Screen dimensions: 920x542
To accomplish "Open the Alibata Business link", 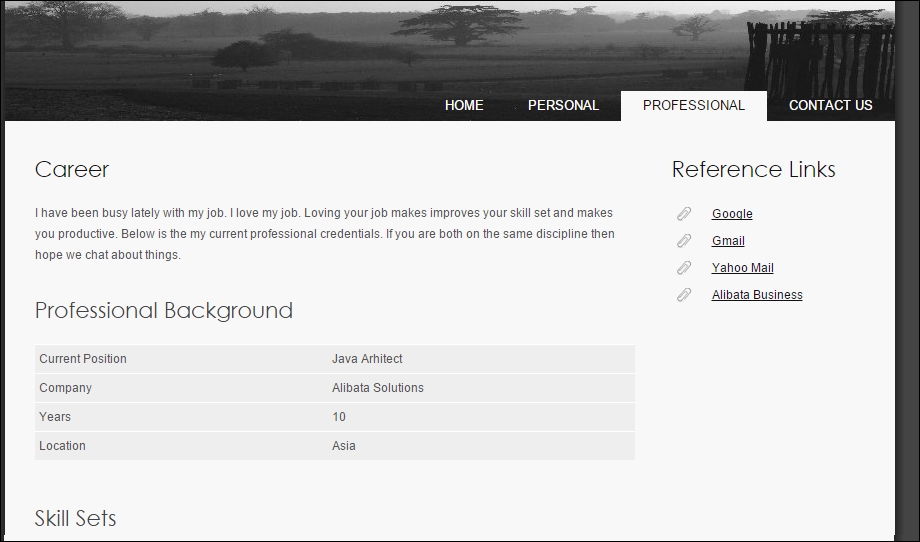I will (757, 295).
